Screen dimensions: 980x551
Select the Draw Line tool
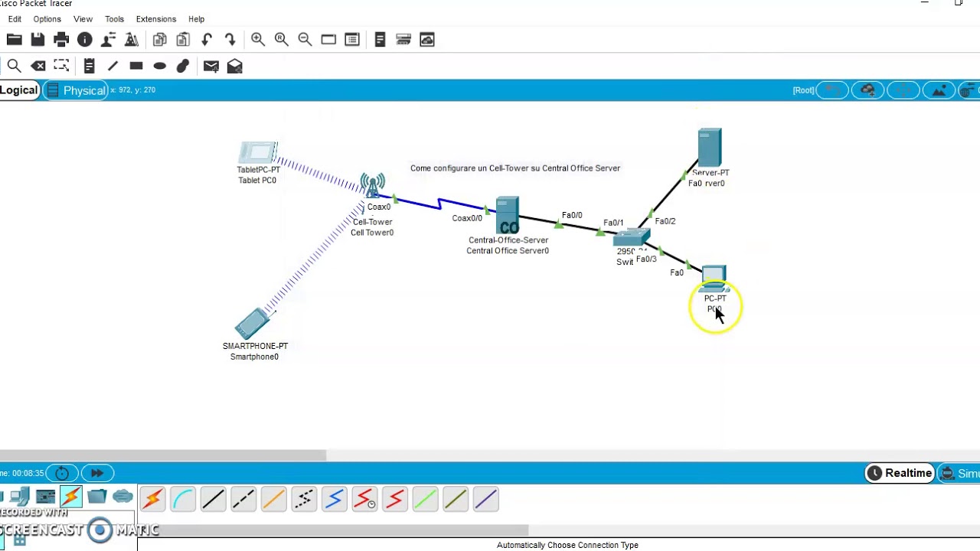(x=113, y=66)
